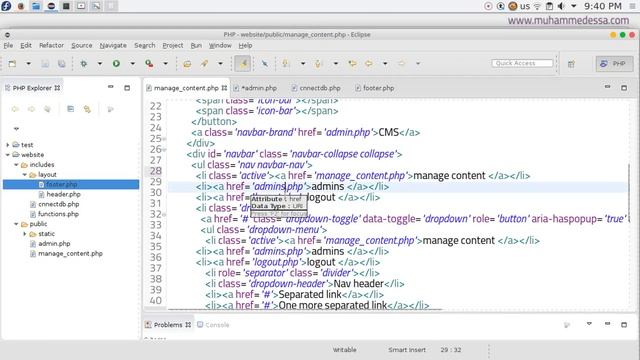This screenshot has width=640, height=360.
Task: Click the Previous Annotation icon
Action: tap(318, 64)
